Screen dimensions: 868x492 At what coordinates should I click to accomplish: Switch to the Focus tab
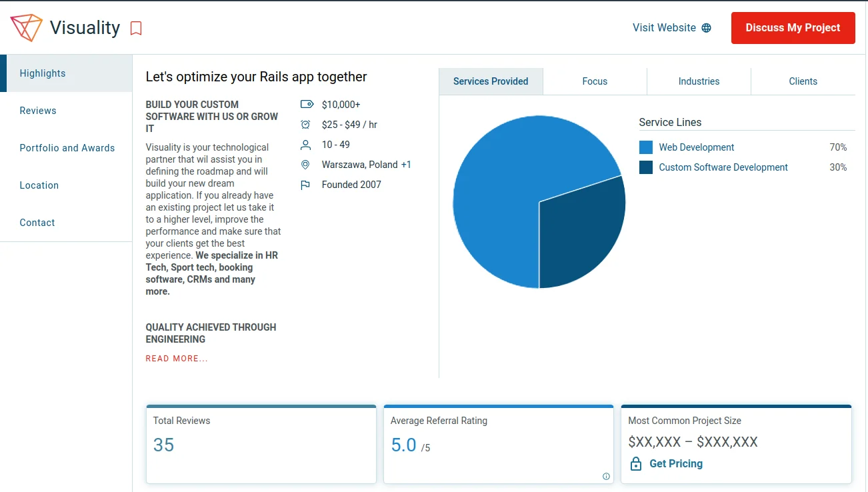595,81
